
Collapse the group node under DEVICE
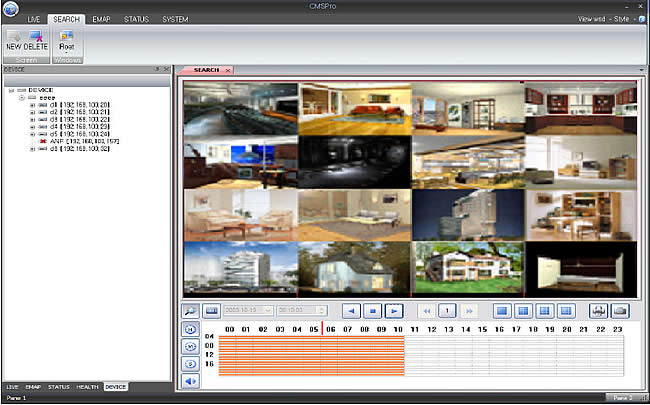coord(22,98)
